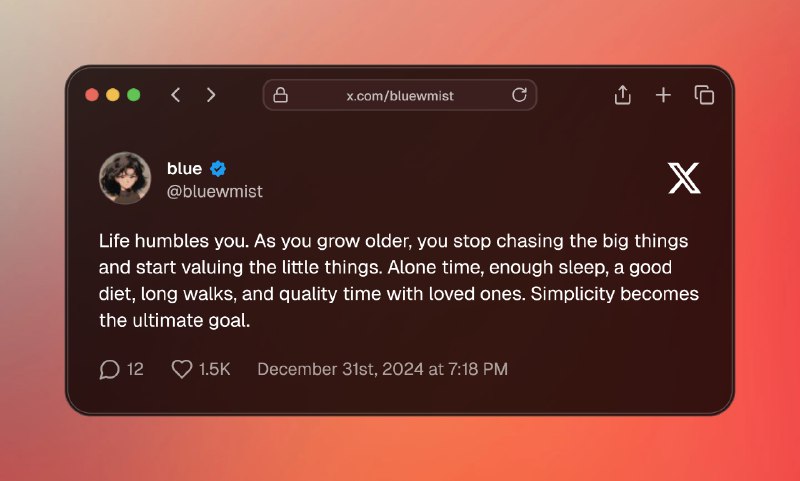Open the December 31st, 2024 timestamp
Image resolution: width=800 pixels, height=481 pixels.
[382, 370]
